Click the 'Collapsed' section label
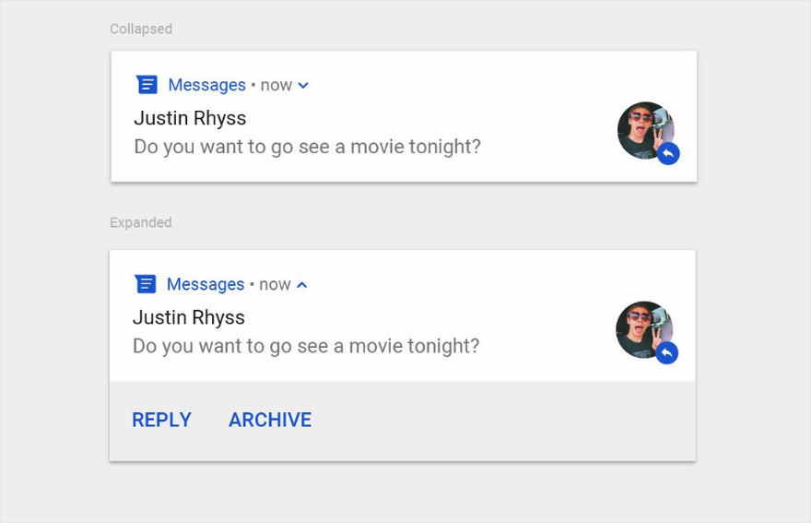812x523 pixels. 141,29
